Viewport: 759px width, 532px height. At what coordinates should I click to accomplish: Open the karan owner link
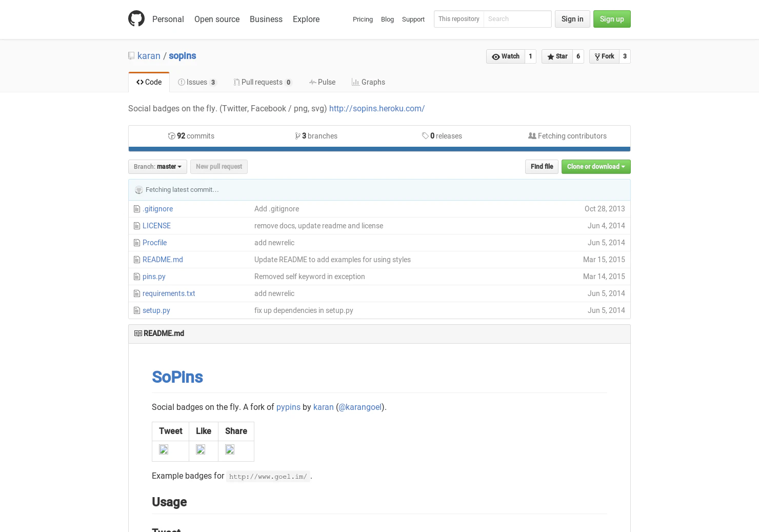pos(149,56)
